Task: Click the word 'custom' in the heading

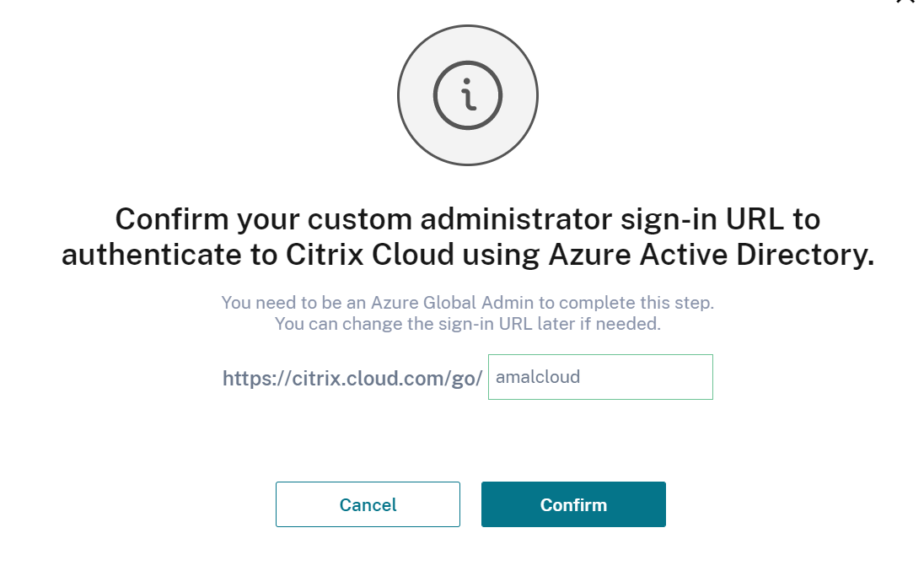Action: click(359, 219)
